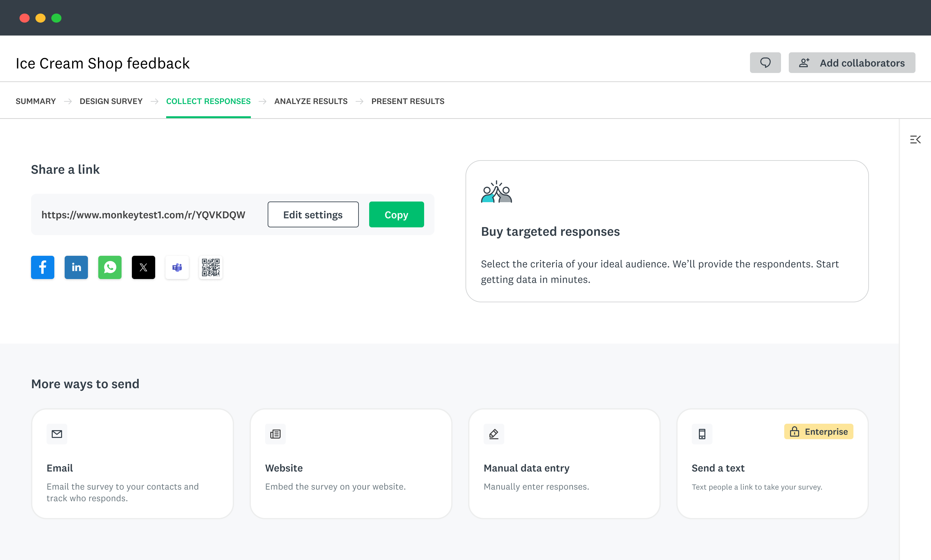Navigate to Present Results tab
This screenshot has height=560, width=931.
[407, 101]
